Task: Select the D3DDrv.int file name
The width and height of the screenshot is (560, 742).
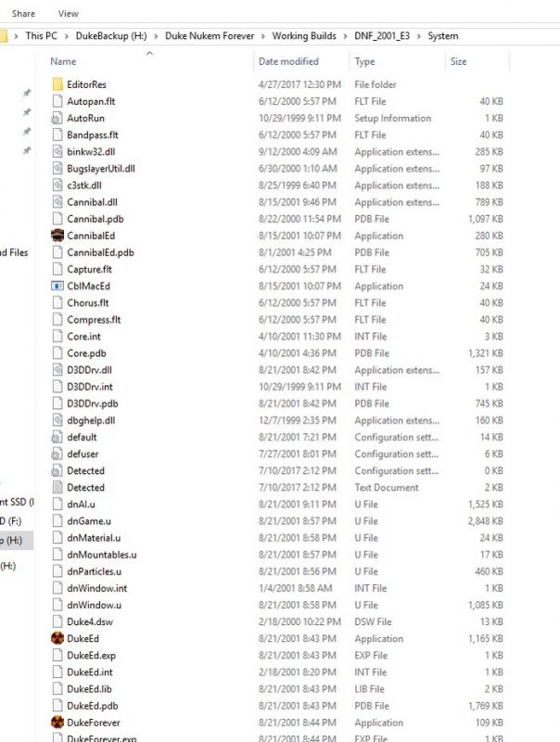Action: pyautogui.click(x=90, y=387)
